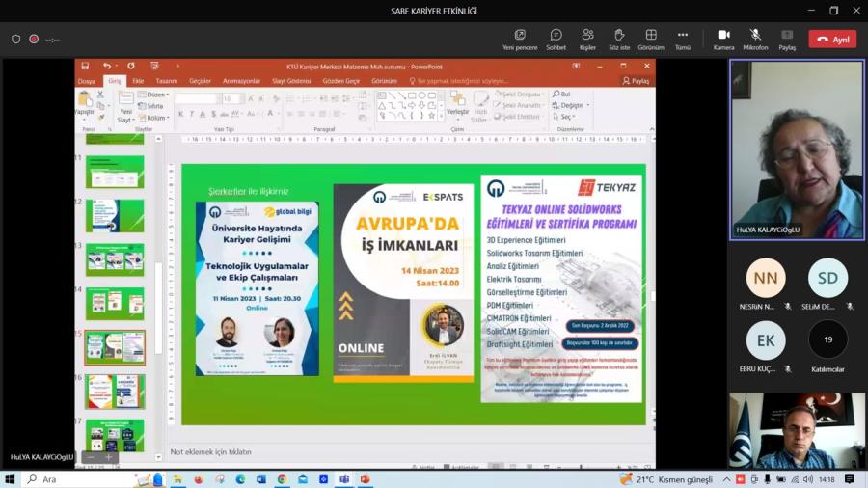This screenshot has width=868, height=488.
Task: Save presentation with PowerPoint save icon
Action: click(85, 66)
